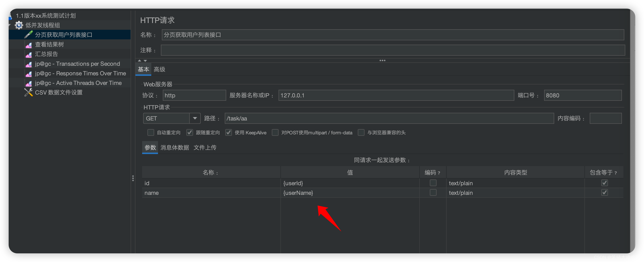Select 分页获取用户列表接口 in the tree
644x262 pixels.
[63, 35]
